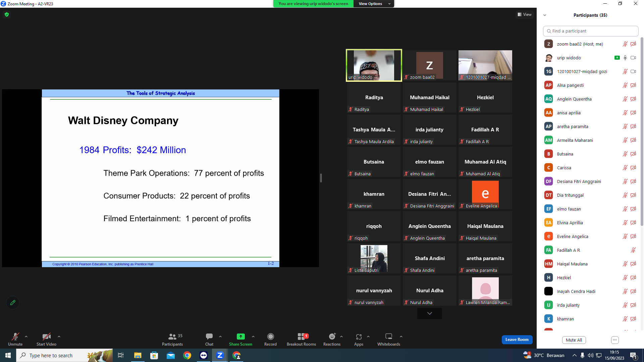Show next page of gallery video tiles
The width and height of the screenshot is (644, 362).
tap(430, 313)
